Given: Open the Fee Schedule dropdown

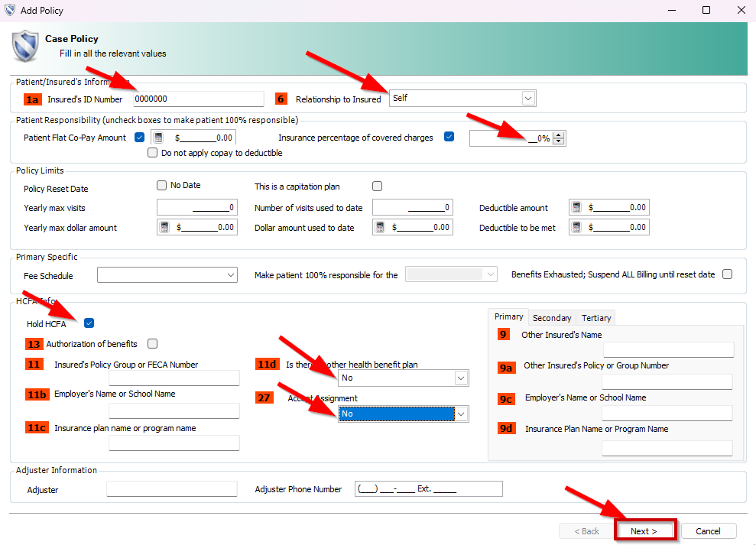Looking at the screenshot, I should [232, 275].
